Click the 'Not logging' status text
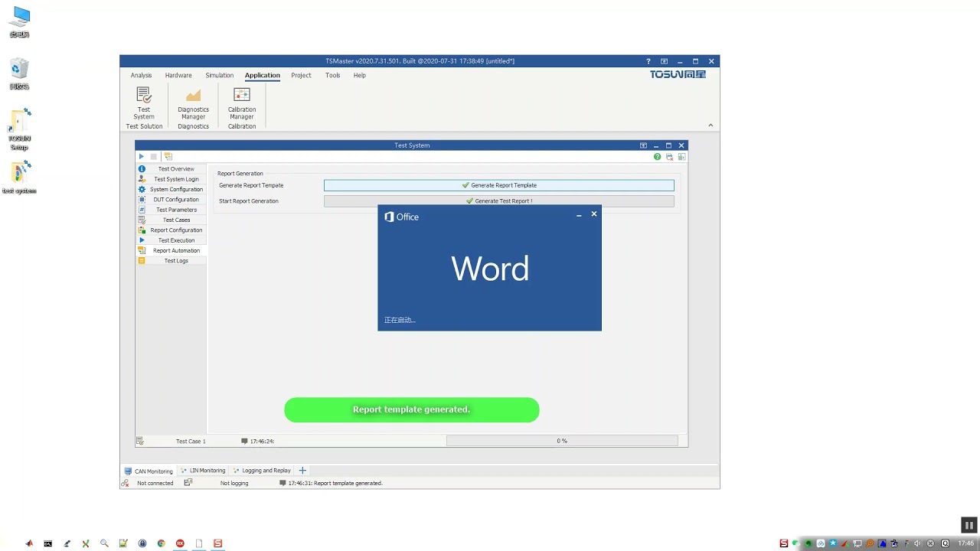The image size is (980, 551). pyautogui.click(x=234, y=483)
